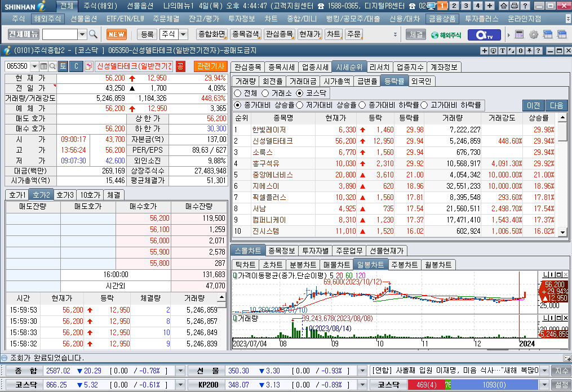
Task: Click the price chart panel's maximize box icon
Action: click(x=560, y=275)
